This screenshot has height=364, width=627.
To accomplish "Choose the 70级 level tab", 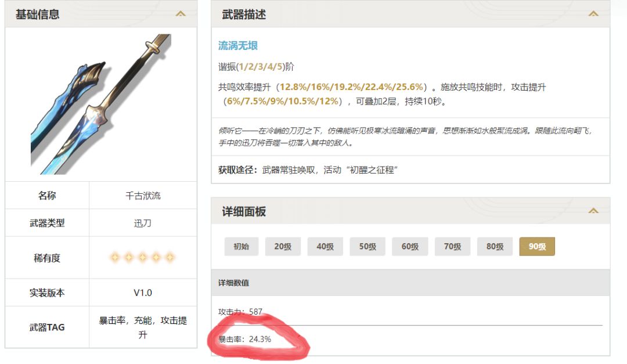I will point(452,246).
